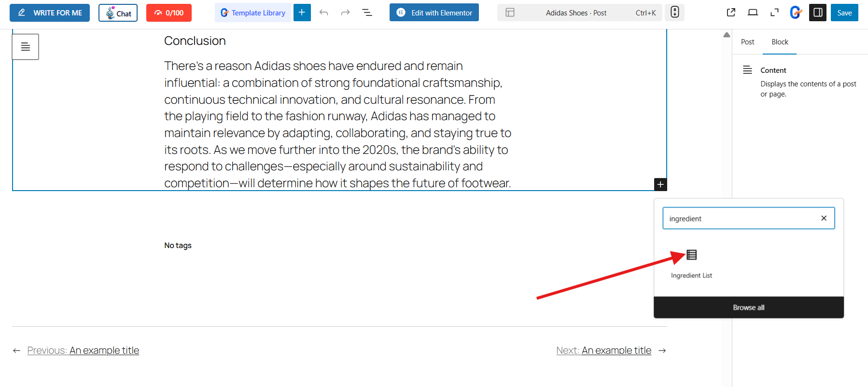Switch to the Post tab
The width and height of the screenshot is (868, 387).
(x=747, y=42)
